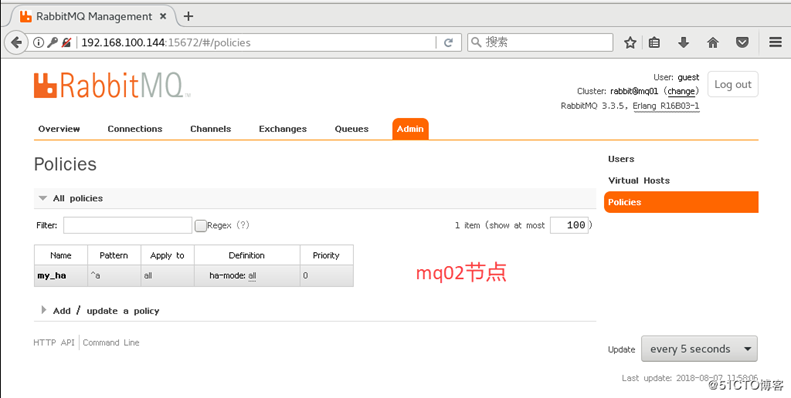This screenshot has height=398, width=791.
Task: Click the show at most 100 field
Action: point(569,225)
